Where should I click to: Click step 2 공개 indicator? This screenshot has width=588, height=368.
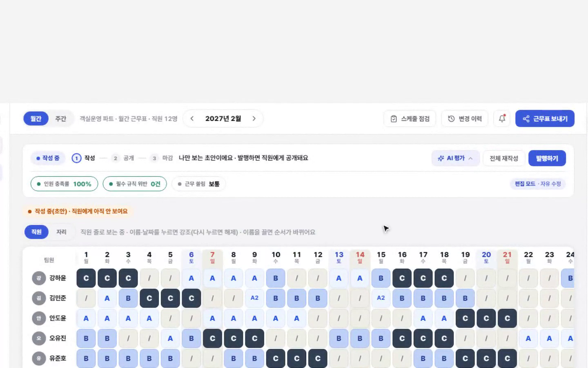[123, 158]
